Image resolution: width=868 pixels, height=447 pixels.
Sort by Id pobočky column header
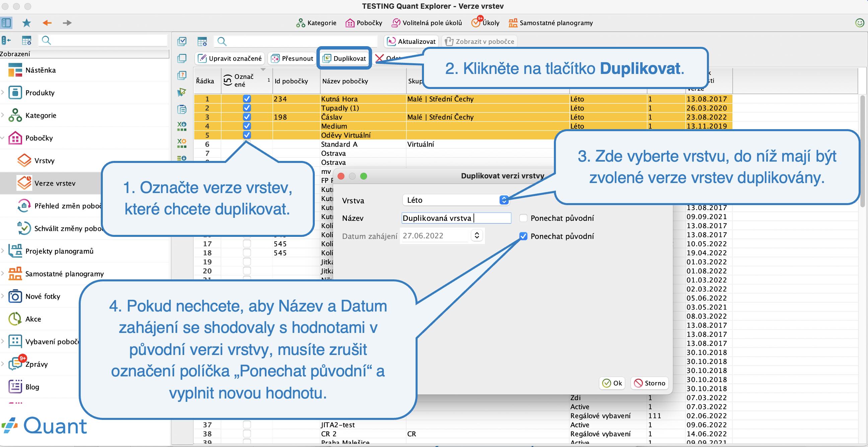pyautogui.click(x=296, y=81)
